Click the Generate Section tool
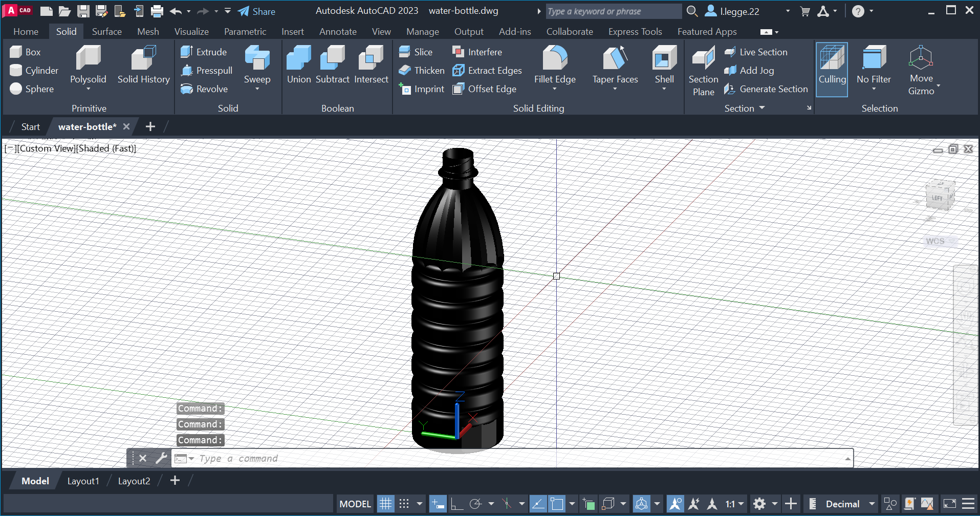The height and width of the screenshot is (516, 980). tap(766, 89)
